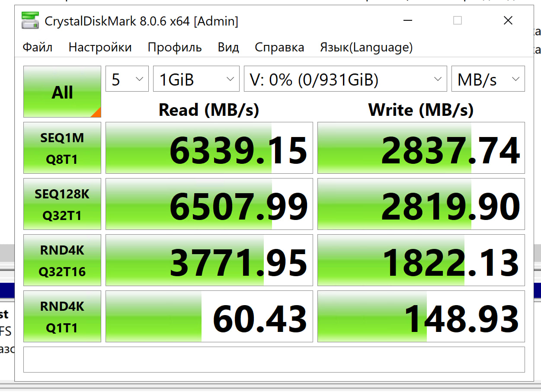Screen dimensions: 541x392
Task: Open the test count dropdown showing 5
Action: point(127,79)
